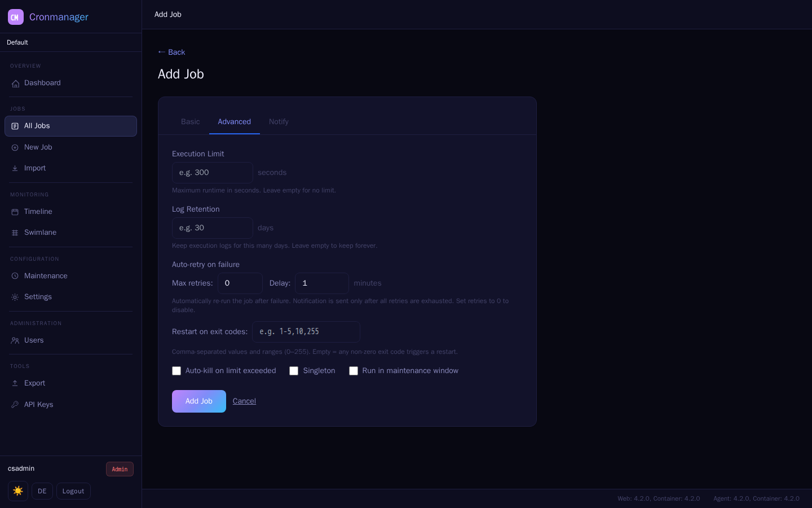Open Maintenance configuration page

point(70,276)
